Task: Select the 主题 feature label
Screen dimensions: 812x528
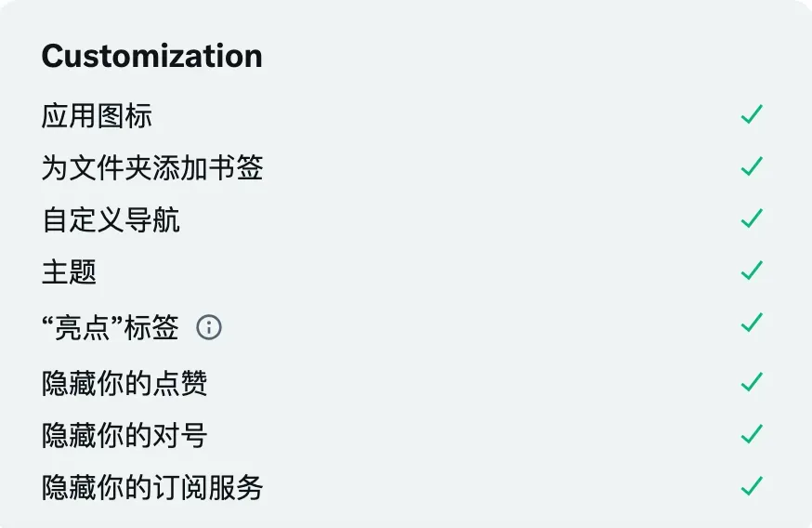Action: tap(69, 272)
